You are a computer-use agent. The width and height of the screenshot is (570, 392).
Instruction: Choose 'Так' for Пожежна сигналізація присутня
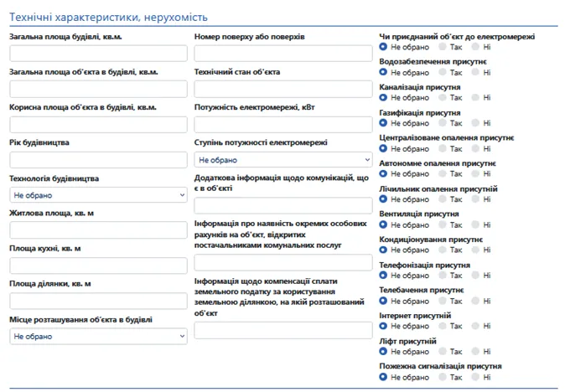tap(442, 377)
